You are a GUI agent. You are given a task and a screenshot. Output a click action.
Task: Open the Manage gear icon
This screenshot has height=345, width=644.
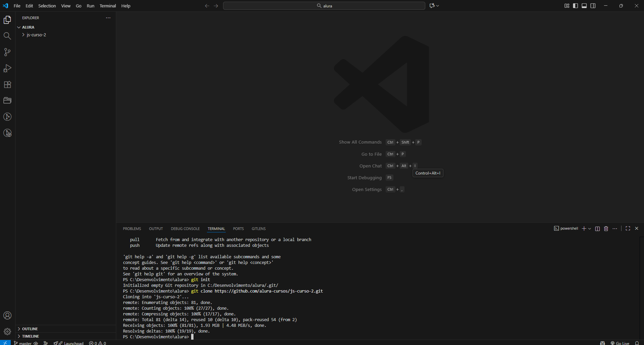7,332
